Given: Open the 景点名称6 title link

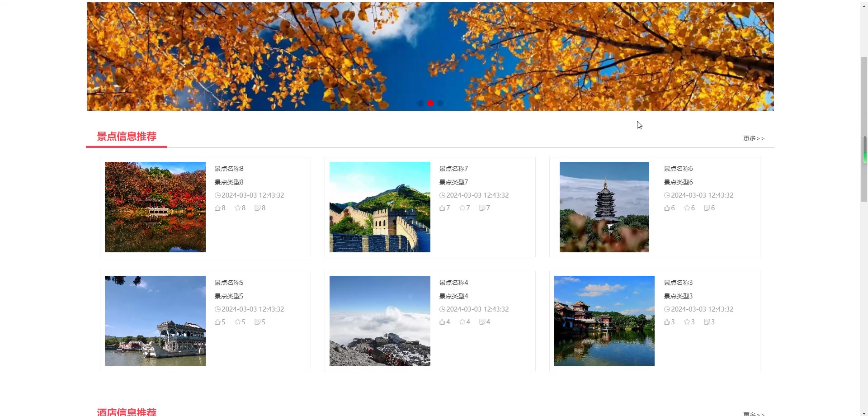Looking at the screenshot, I should [x=678, y=169].
